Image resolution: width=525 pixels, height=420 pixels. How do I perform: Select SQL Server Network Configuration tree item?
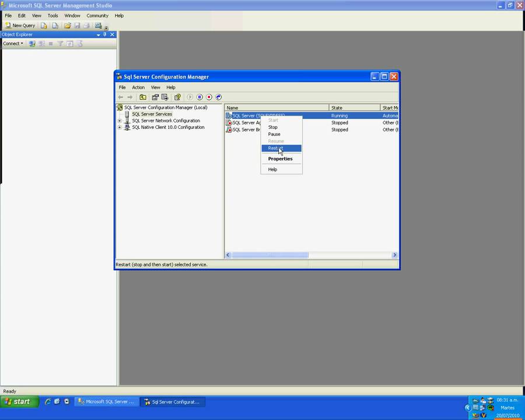pos(166,121)
